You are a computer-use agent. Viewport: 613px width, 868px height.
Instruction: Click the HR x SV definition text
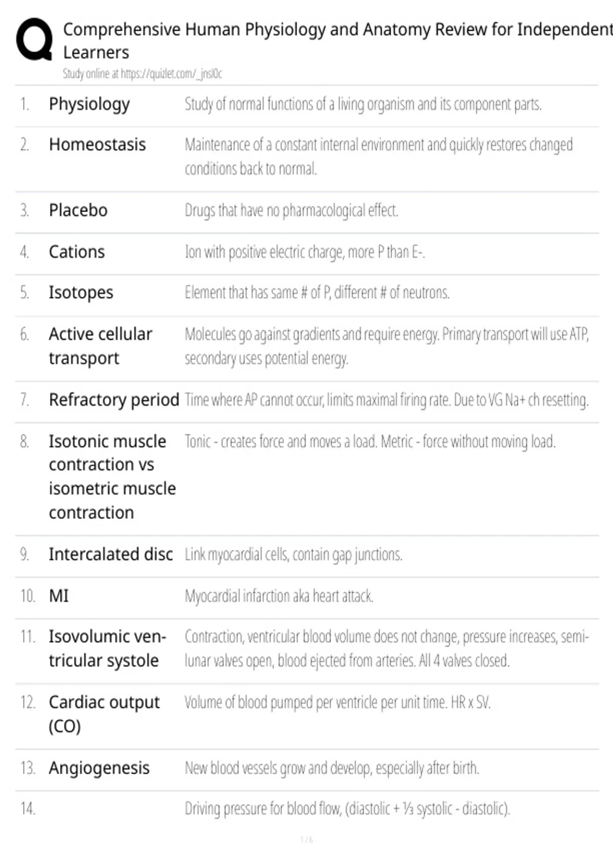(x=338, y=703)
